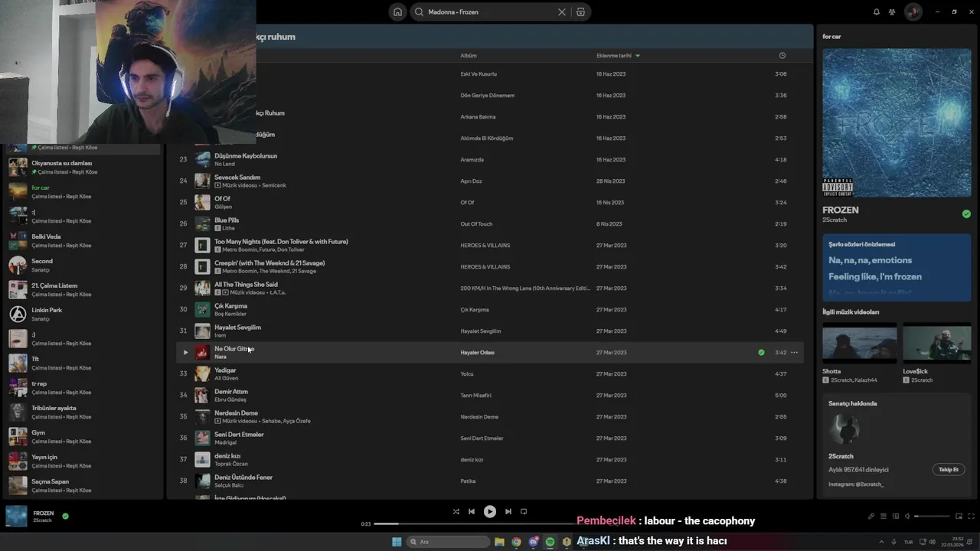The width and height of the screenshot is (980, 551).
Task: Open Linkin Park in sidebar
Action: click(x=83, y=314)
